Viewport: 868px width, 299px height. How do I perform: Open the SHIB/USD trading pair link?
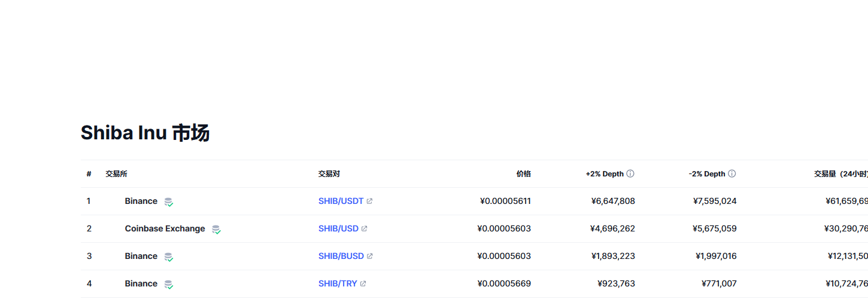(x=338, y=229)
